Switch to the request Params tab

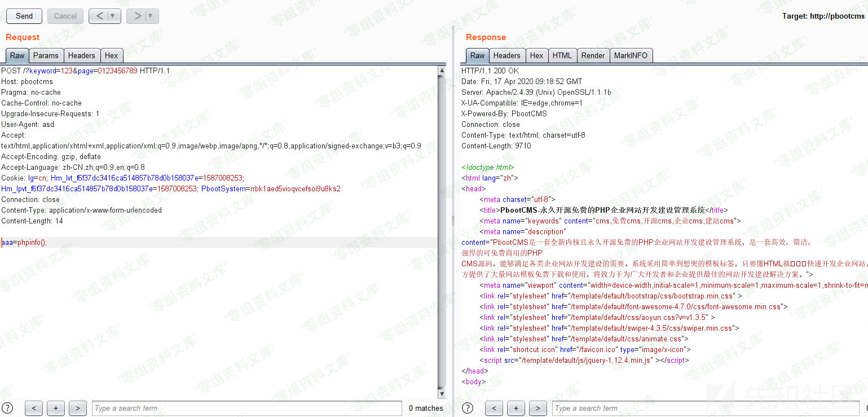pos(46,55)
